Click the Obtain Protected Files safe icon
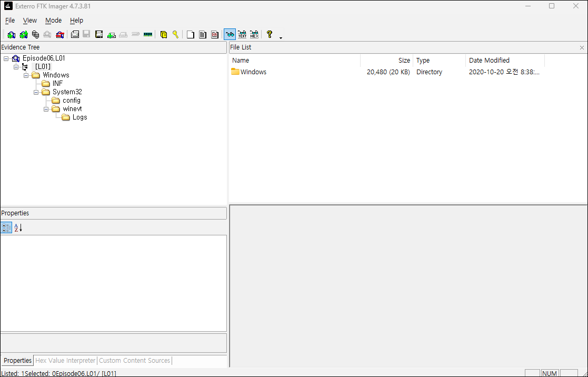Viewport: 588px width, 377px height. pyautogui.click(x=164, y=35)
